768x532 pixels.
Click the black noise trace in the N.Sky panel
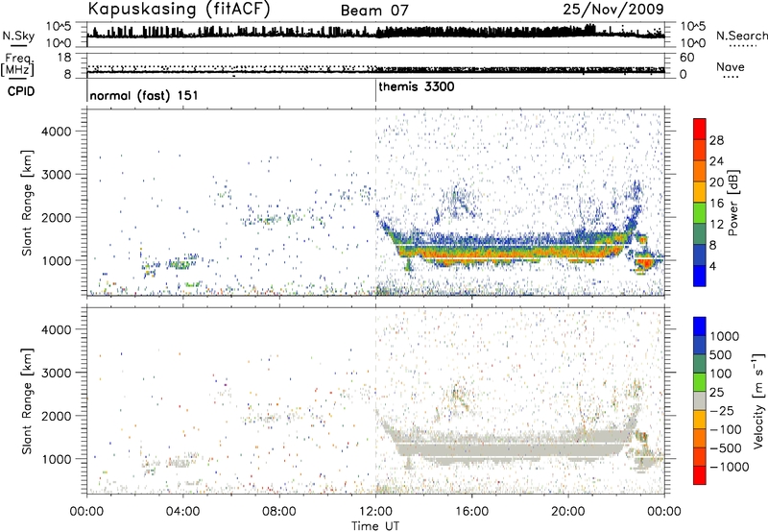click(x=375, y=34)
